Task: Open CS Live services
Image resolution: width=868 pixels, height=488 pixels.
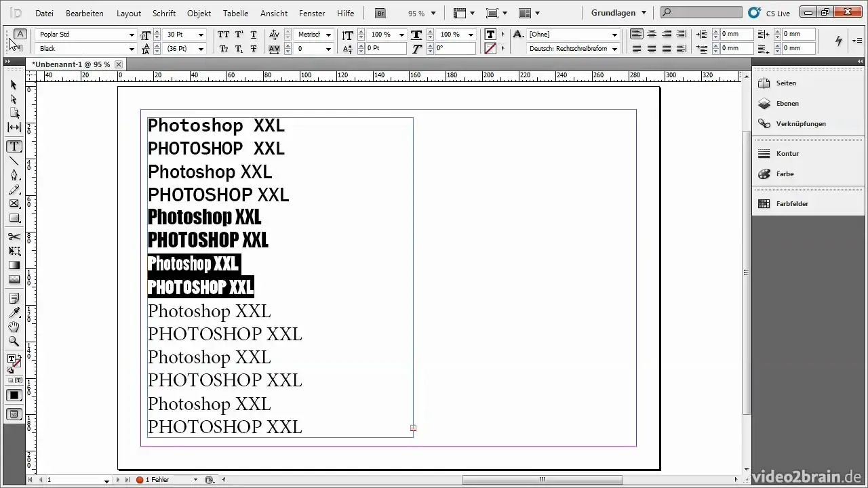Action: pos(770,12)
